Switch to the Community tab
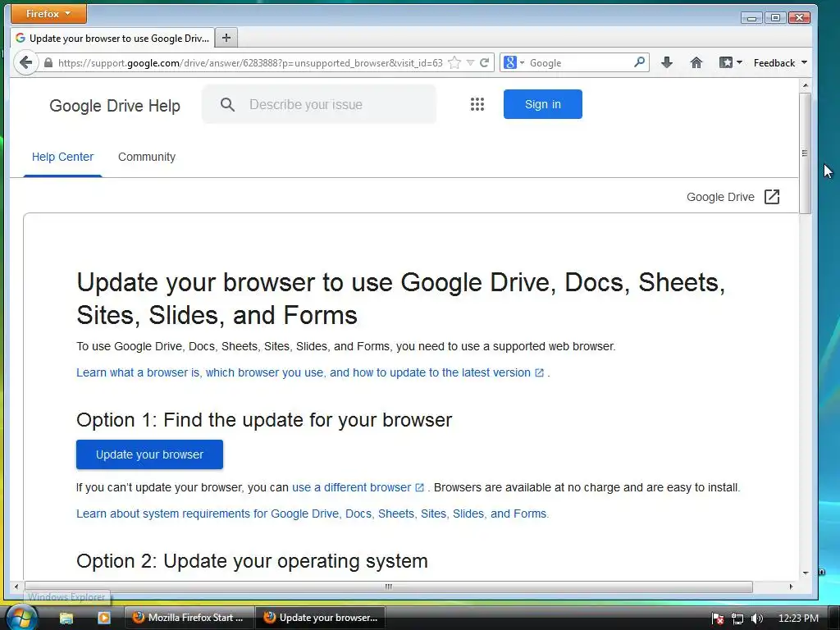 coord(147,157)
